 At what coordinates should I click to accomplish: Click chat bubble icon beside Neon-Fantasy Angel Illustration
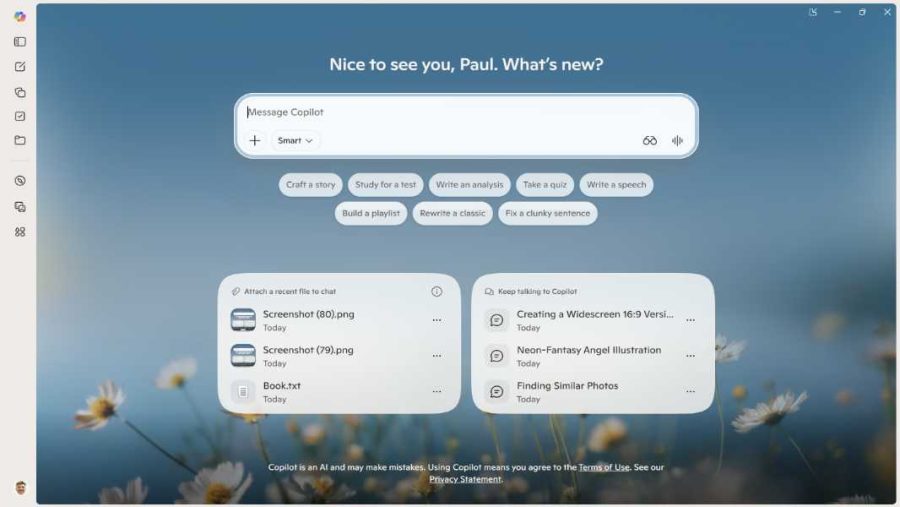(x=496, y=356)
